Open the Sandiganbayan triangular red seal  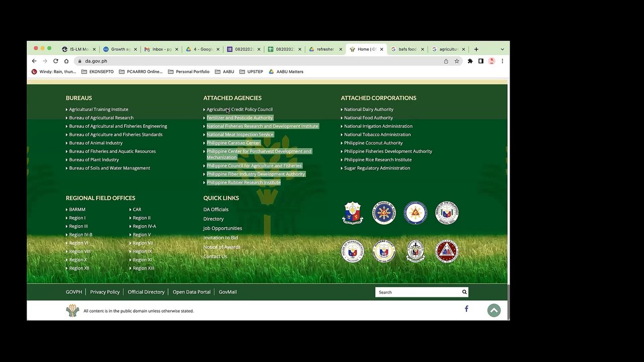tap(447, 251)
